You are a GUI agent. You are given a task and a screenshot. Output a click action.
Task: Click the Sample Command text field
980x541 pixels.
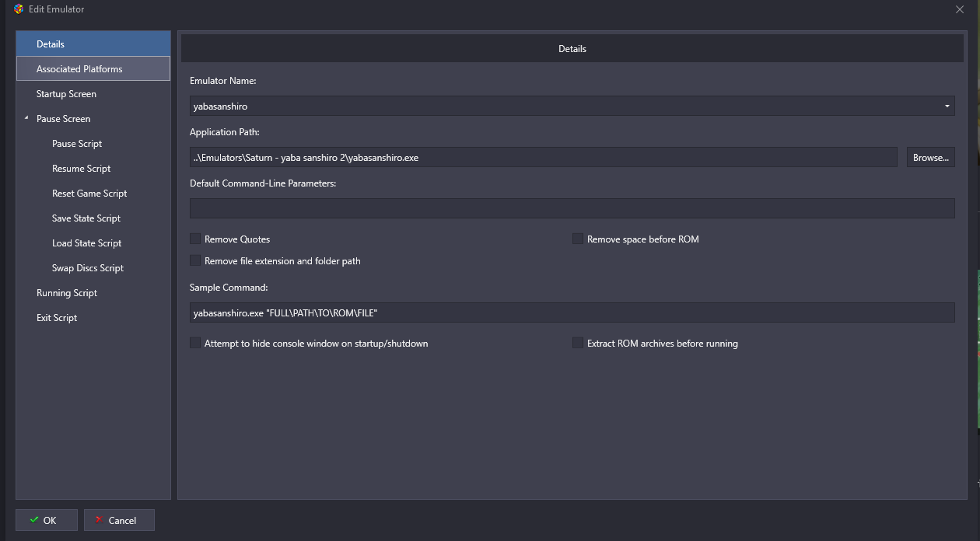(x=572, y=312)
